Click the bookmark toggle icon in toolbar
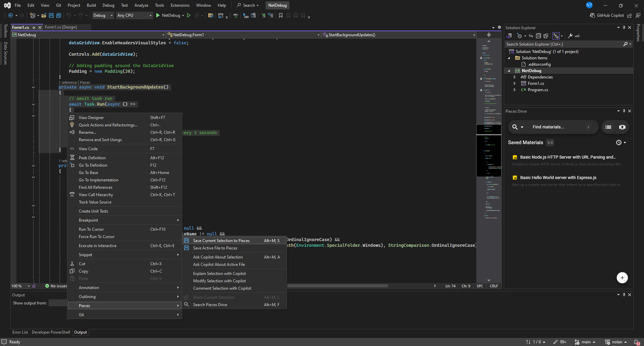Viewport: 644px width, 346px height. 281,15
